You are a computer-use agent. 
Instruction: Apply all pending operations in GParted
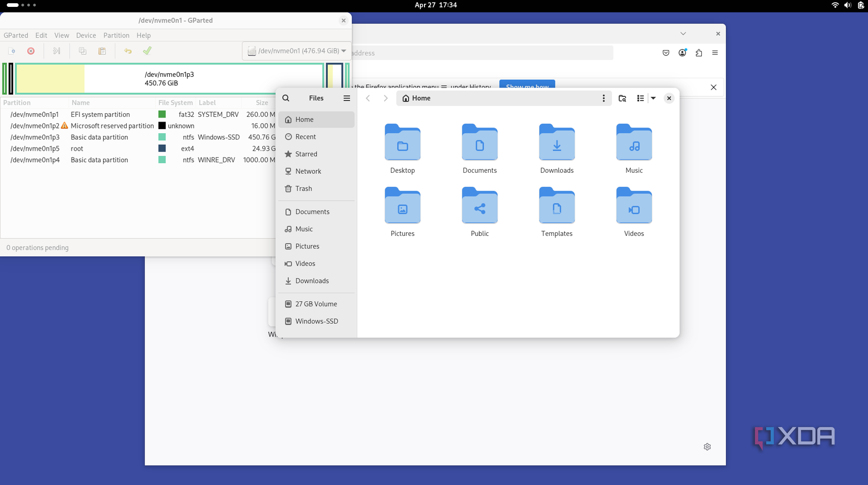click(x=147, y=51)
